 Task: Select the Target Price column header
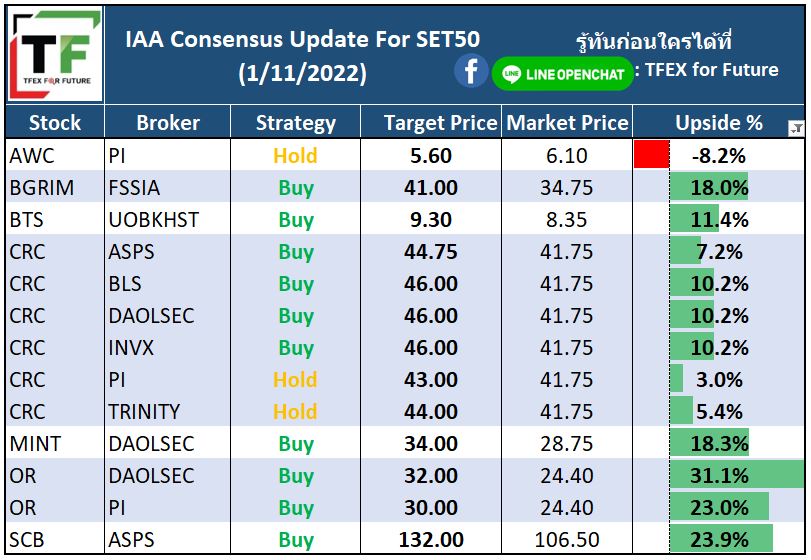pos(431,123)
